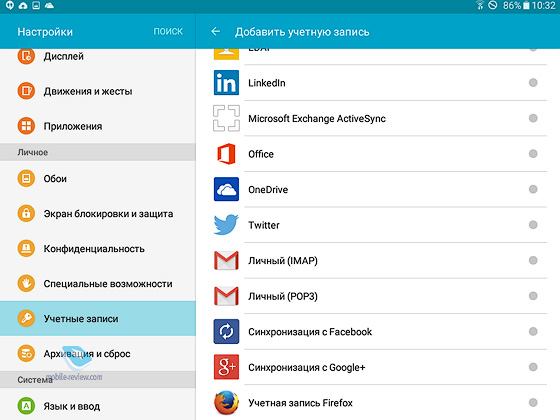Click the LinkedIn logo icon

click(226, 82)
